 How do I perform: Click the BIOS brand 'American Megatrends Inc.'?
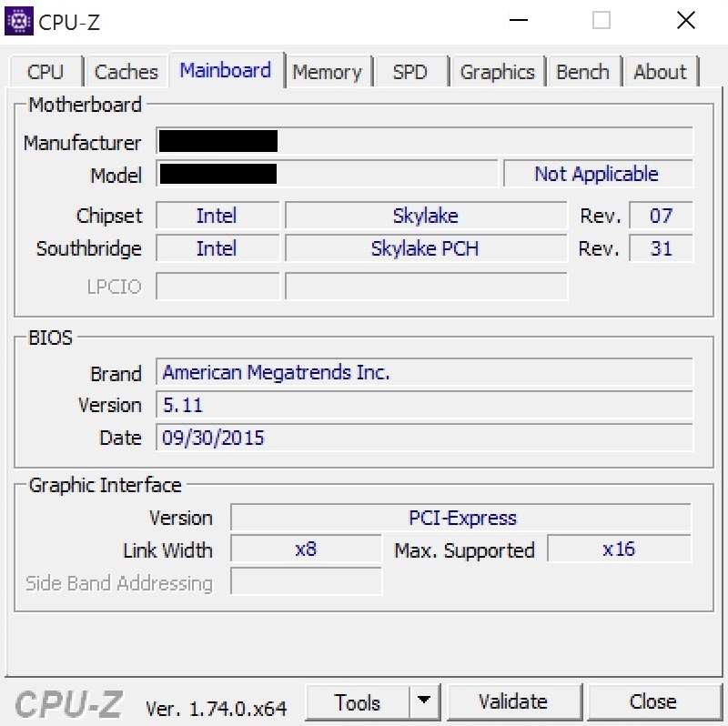pos(424,372)
